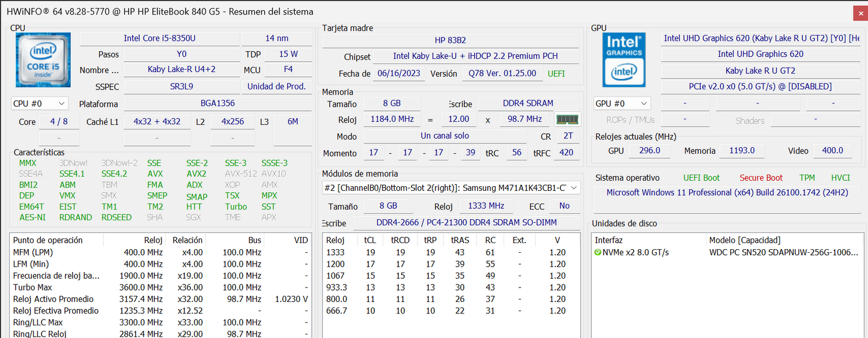Click the memory clock 1184.0 MHz value
The width and height of the screenshot is (868, 338).
point(392,119)
